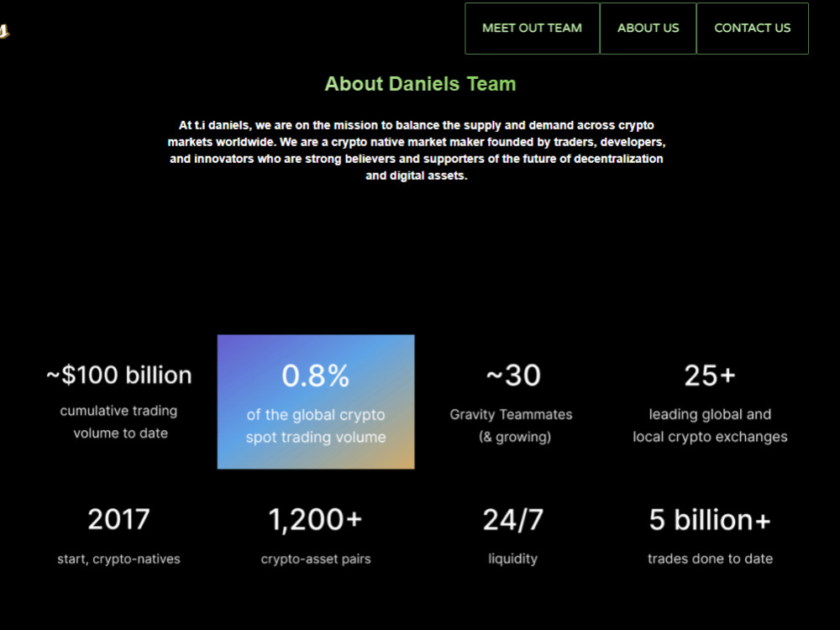Click the ~$100 billion figure

coord(119,375)
